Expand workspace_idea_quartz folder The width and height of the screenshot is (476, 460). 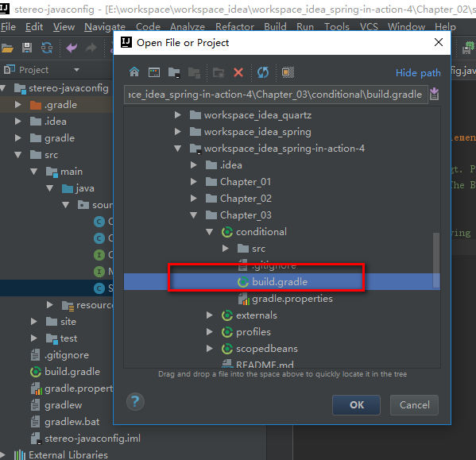[x=177, y=115]
